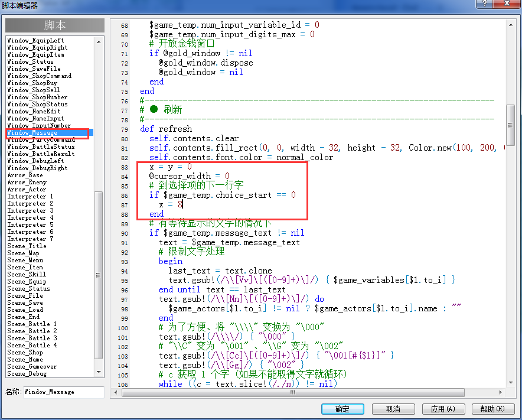Select Arrow_Base script
The height and width of the screenshot is (420, 522).
(x=25, y=175)
